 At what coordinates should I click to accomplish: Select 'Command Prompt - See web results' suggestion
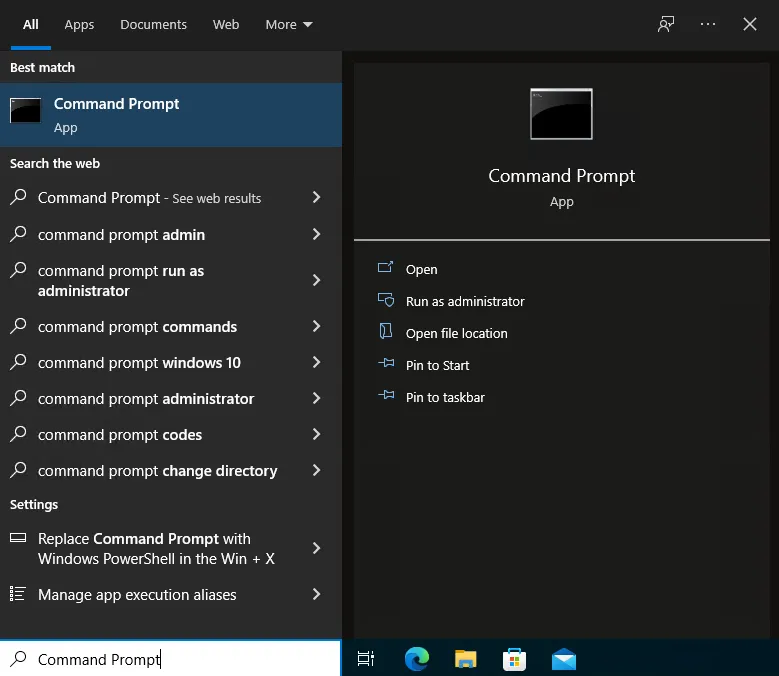[171, 198]
